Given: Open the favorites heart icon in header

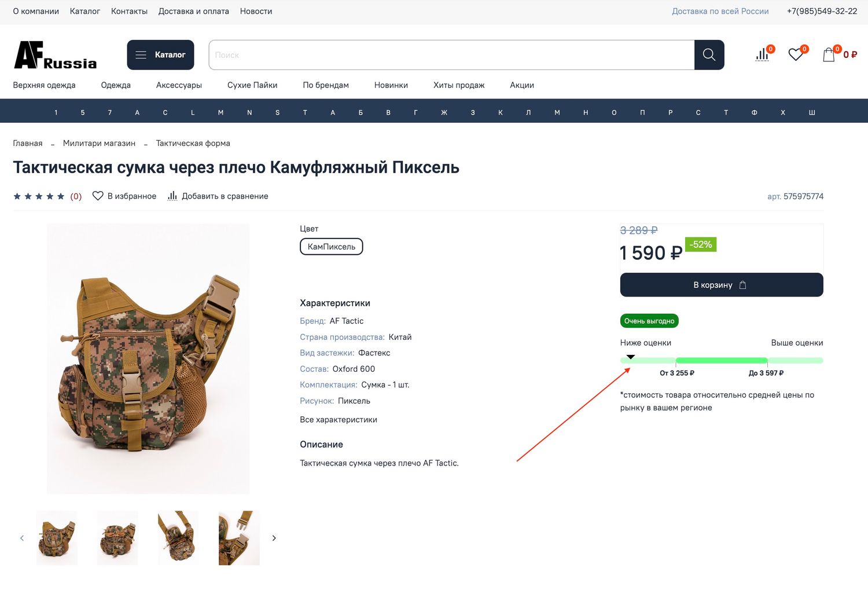Looking at the screenshot, I should (796, 54).
